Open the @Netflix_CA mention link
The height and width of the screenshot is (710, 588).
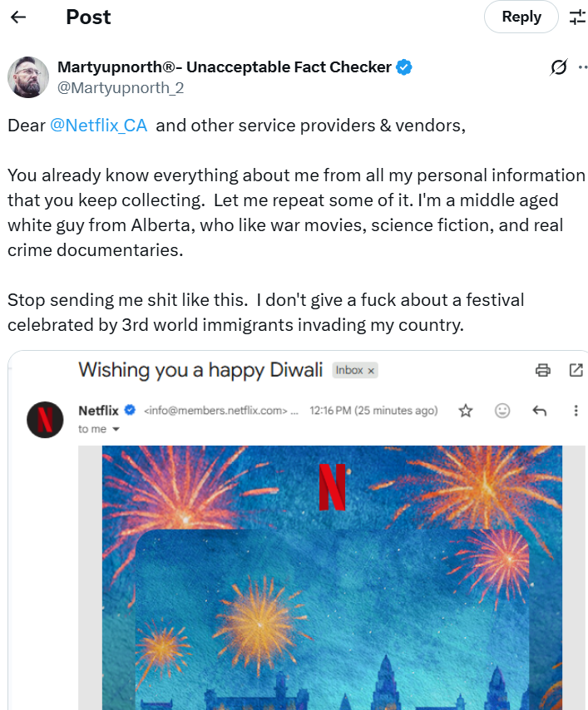tap(99, 126)
